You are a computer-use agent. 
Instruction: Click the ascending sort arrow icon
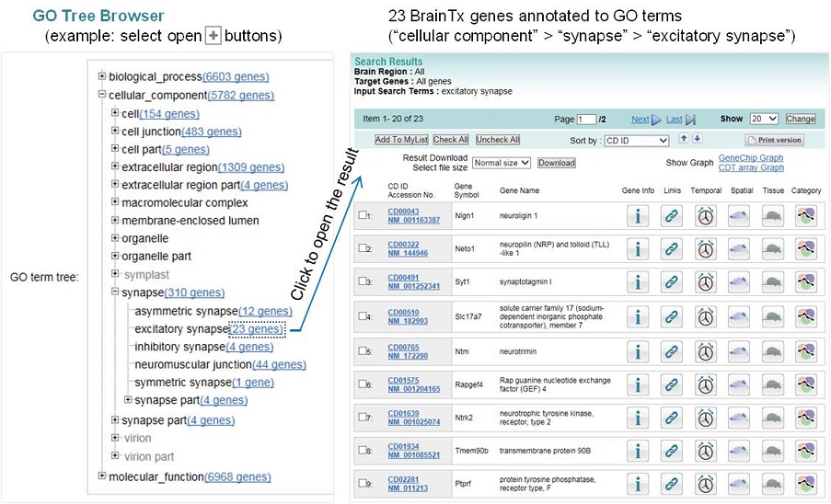[684, 139]
